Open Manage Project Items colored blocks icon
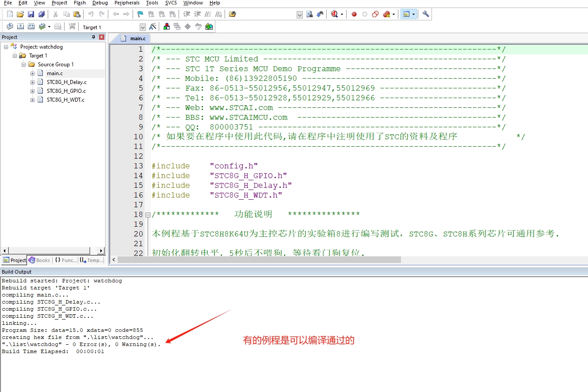 click(167, 27)
